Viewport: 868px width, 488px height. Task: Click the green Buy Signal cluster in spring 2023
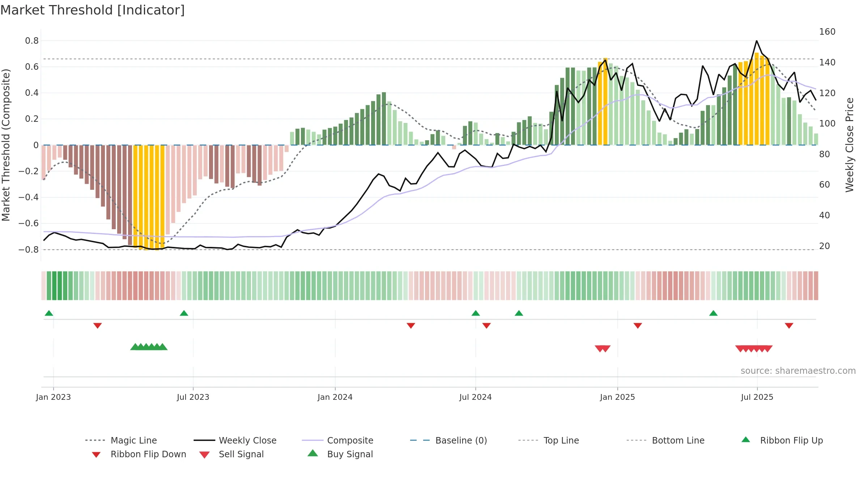149,347
